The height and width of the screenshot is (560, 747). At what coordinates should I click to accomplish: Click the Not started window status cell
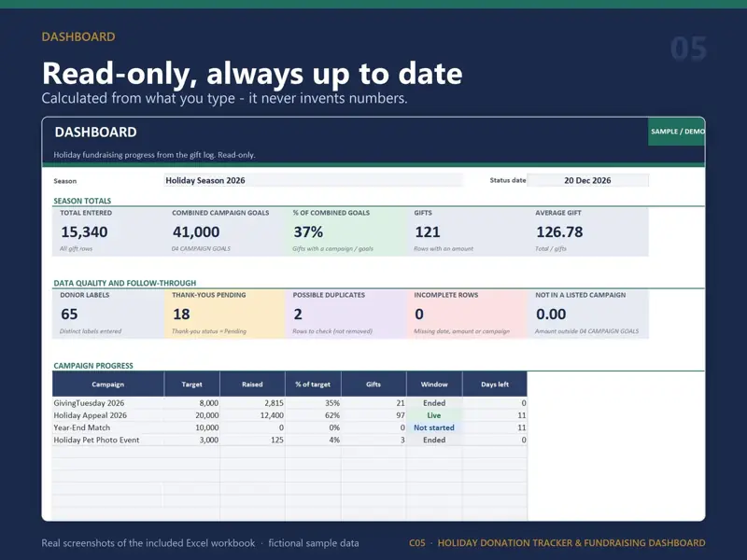pos(434,427)
